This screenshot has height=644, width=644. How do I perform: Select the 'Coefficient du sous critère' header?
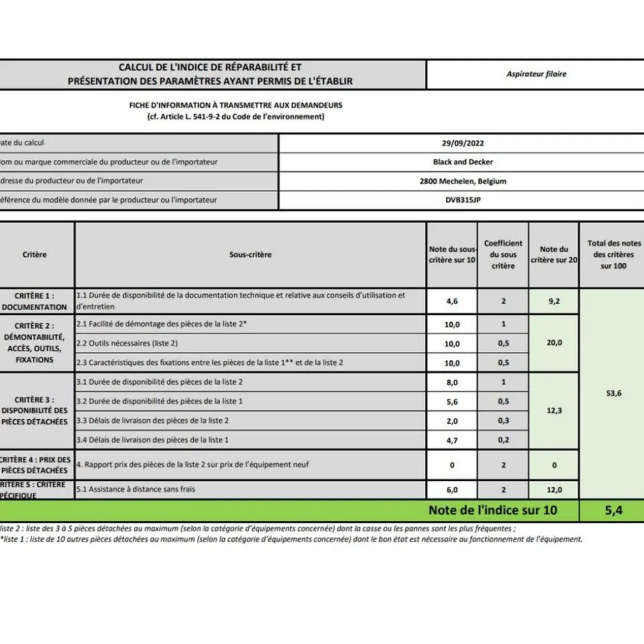coord(503,255)
